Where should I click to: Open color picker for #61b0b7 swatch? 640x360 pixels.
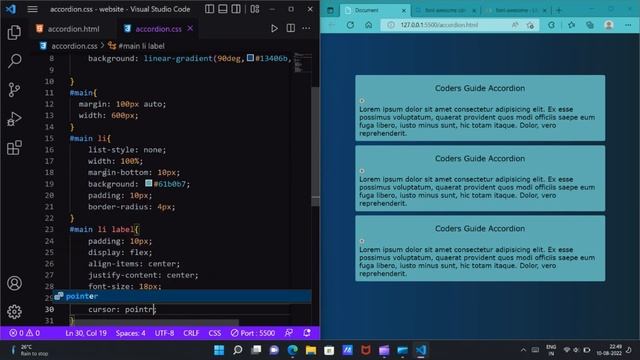tap(149, 183)
